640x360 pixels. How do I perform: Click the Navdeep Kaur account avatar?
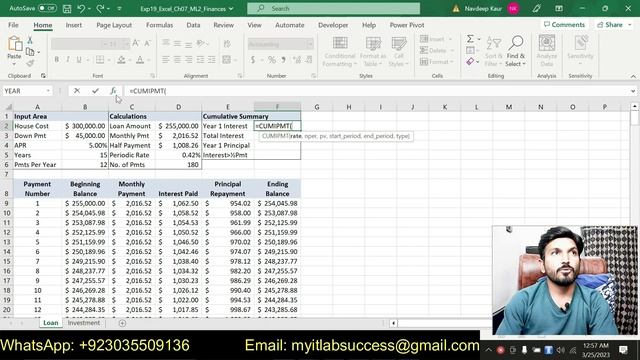(513, 9)
